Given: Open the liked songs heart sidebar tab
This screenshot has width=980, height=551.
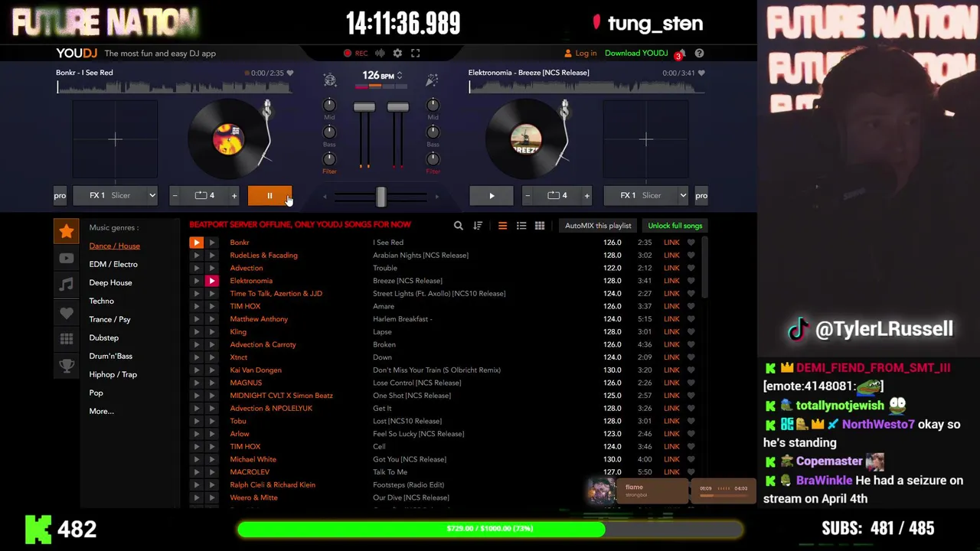Looking at the screenshot, I should pos(67,312).
